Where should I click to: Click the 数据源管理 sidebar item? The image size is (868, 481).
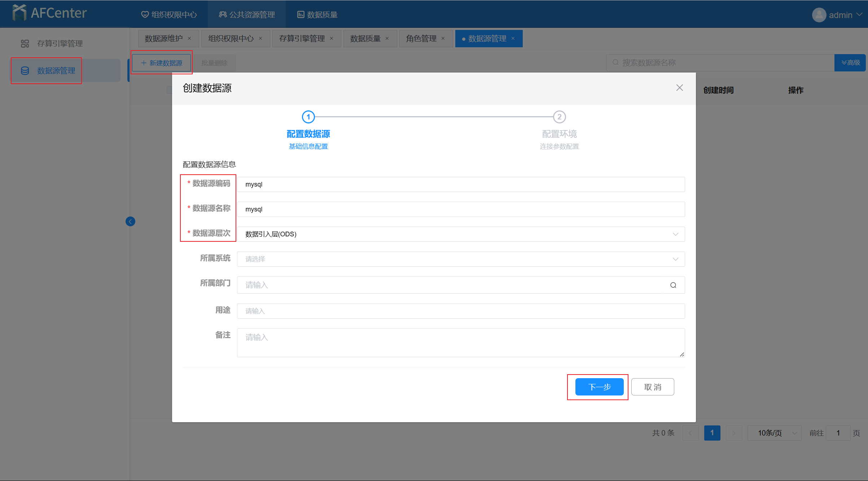[56, 71]
